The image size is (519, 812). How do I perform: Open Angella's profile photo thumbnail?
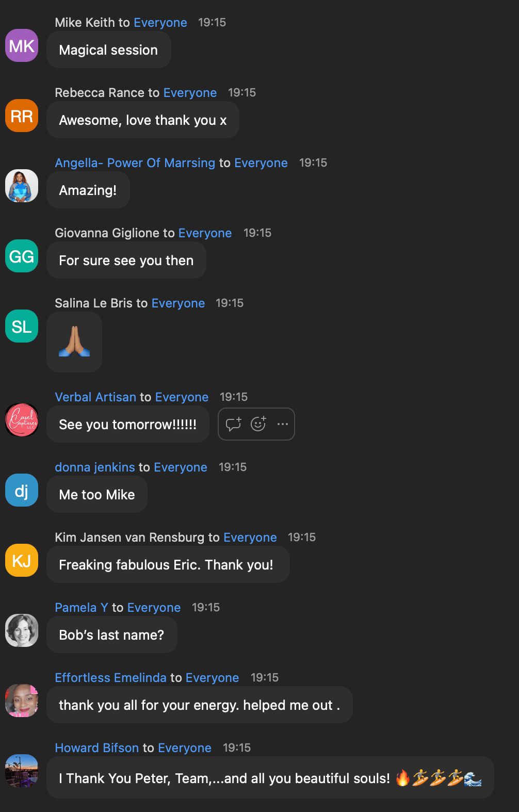[22, 186]
